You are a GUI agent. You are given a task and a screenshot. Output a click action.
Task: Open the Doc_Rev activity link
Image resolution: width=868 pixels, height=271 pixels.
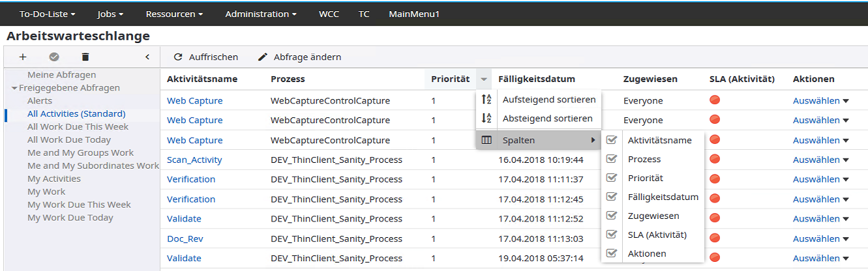coord(185,238)
